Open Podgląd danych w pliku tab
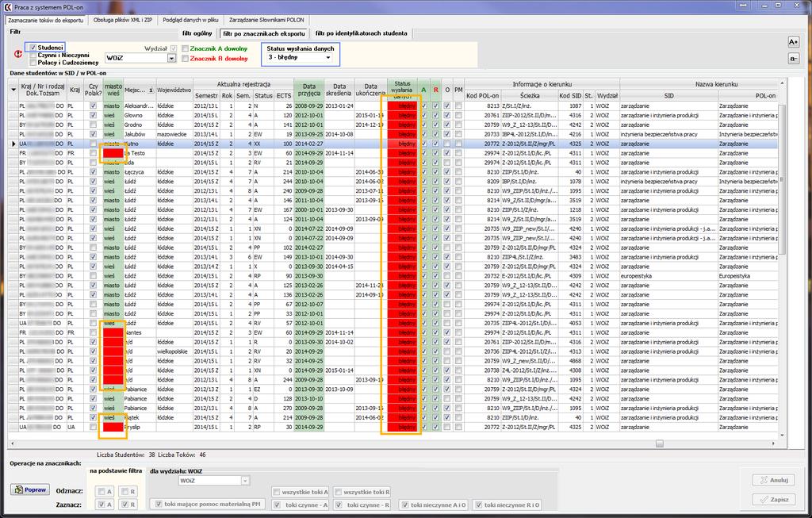Viewport: 812px width, 518px height. click(190, 20)
